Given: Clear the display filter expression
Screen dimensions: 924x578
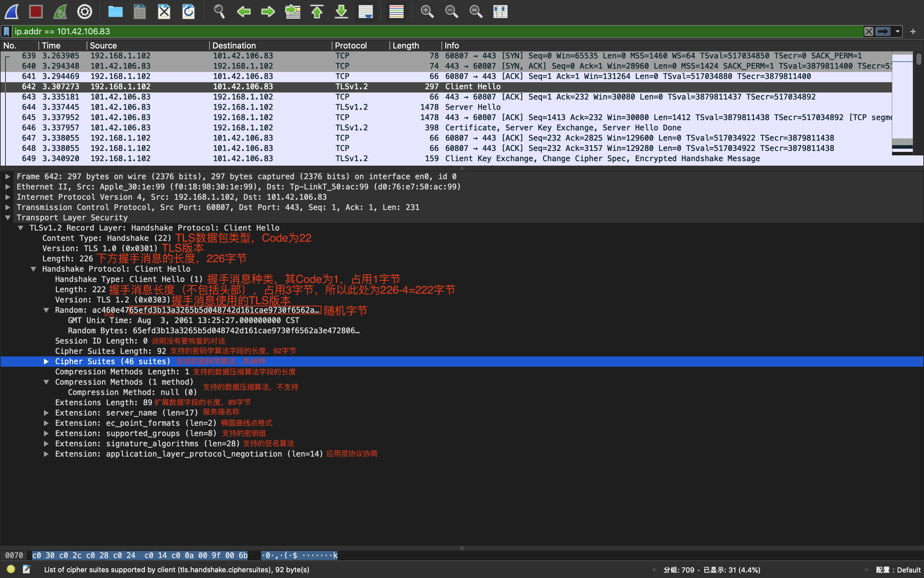Looking at the screenshot, I should [868, 31].
